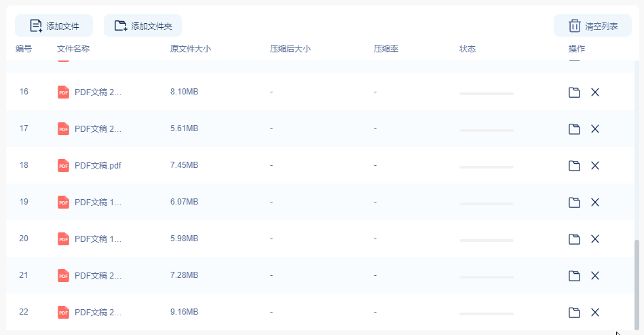Click the PDF icon of file 16
The height and width of the screenshot is (335, 644).
[x=63, y=92]
